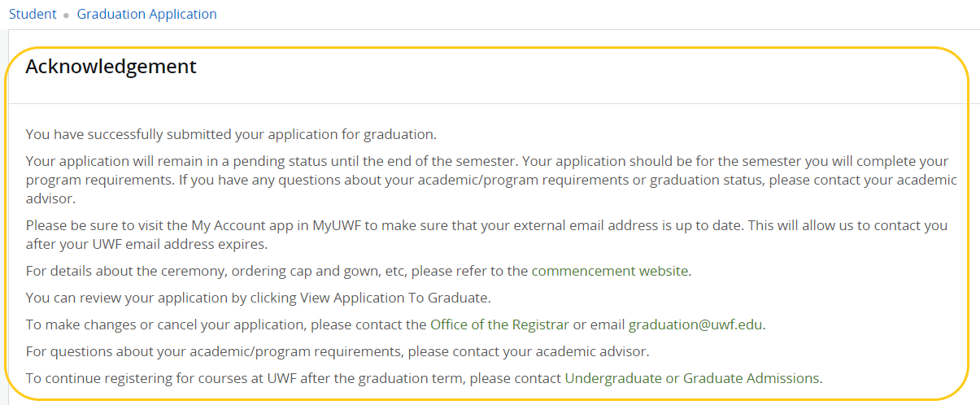Click the pending status paragraph

click(x=490, y=180)
